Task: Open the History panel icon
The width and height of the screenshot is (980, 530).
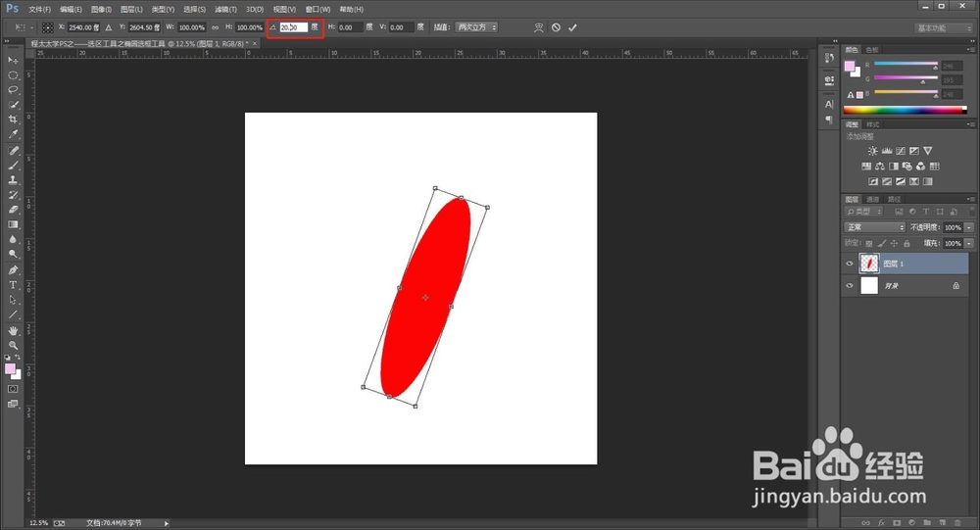Action: (829, 58)
